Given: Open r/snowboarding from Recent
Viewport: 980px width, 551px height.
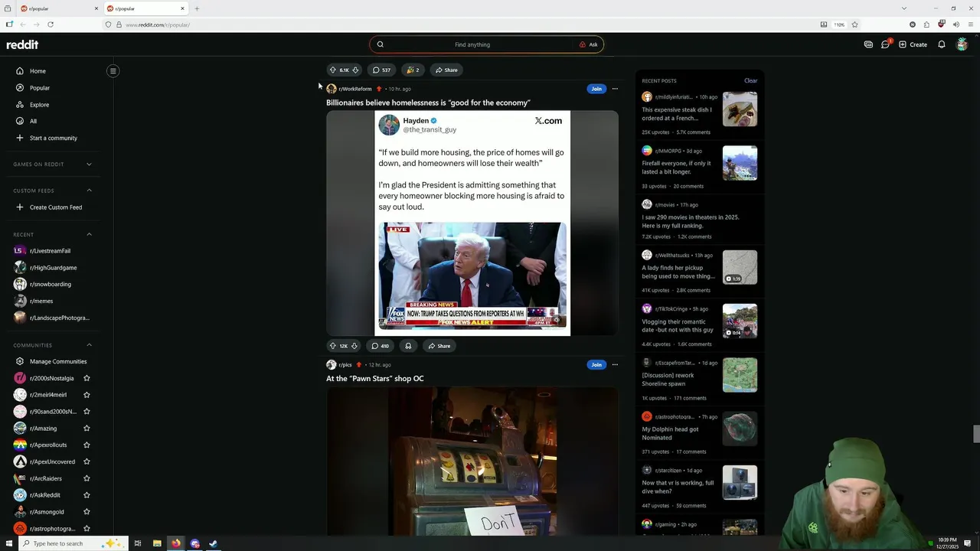Looking at the screenshot, I should coord(52,284).
